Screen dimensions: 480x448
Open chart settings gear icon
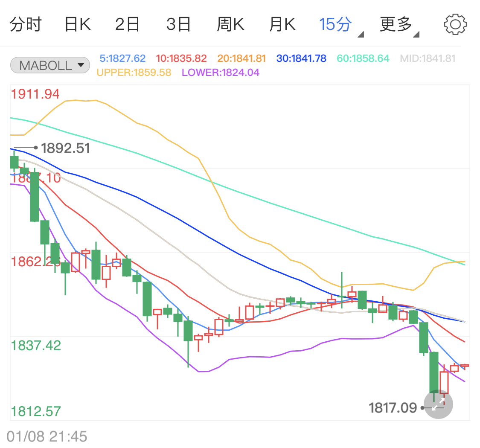455,24
